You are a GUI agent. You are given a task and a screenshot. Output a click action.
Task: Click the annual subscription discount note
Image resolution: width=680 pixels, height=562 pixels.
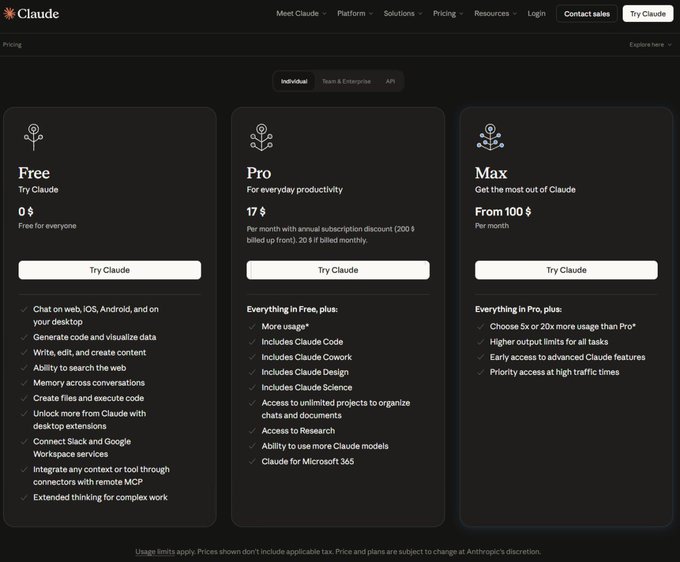330,235
